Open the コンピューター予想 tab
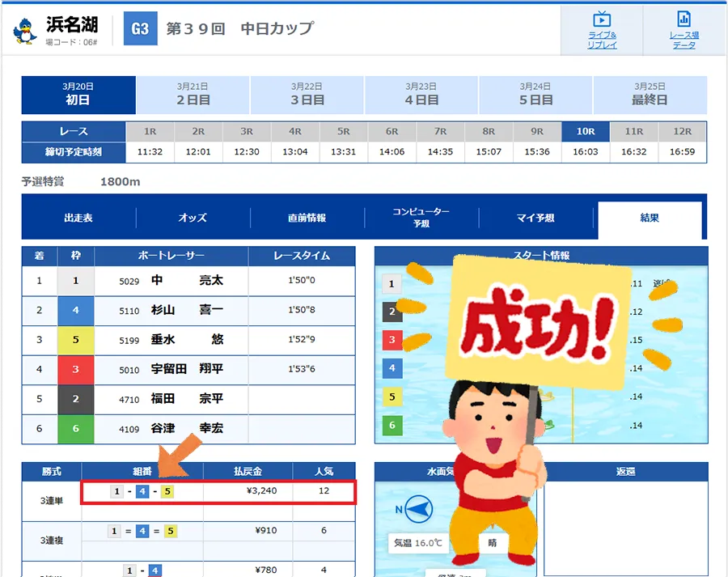Screen dimensions: 728x577 pyautogui.click(x=421, y=218)
